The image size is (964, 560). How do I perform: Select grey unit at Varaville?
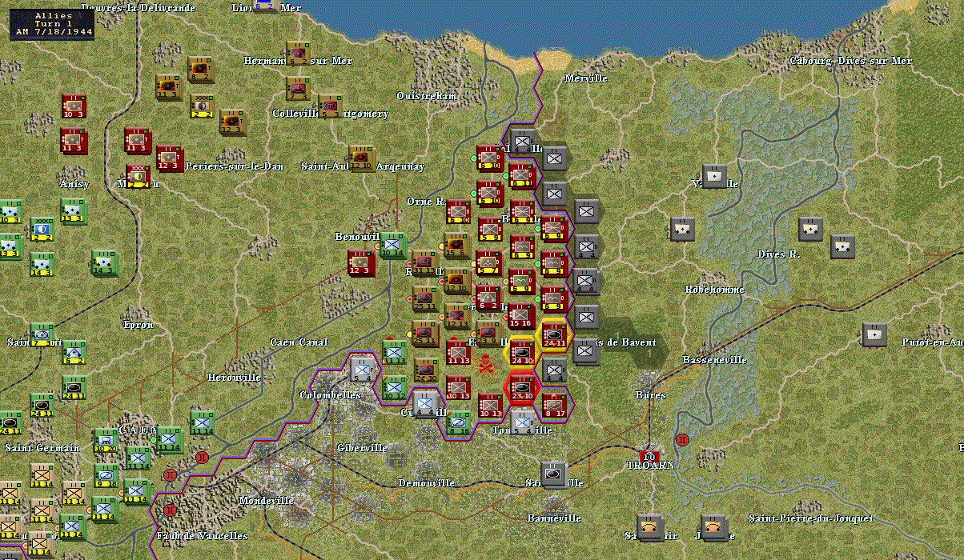click(x=714, y=176)
